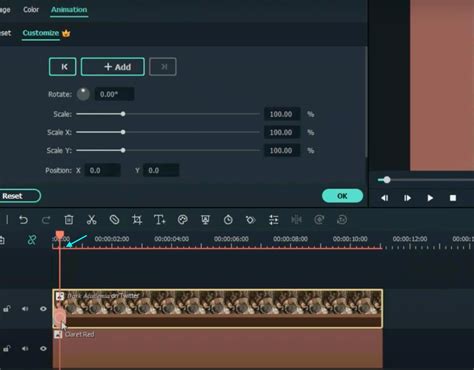Jump to previous keyframe button
Image resolution: width=474 pixels, height=370 pixels.
(63, 67)
